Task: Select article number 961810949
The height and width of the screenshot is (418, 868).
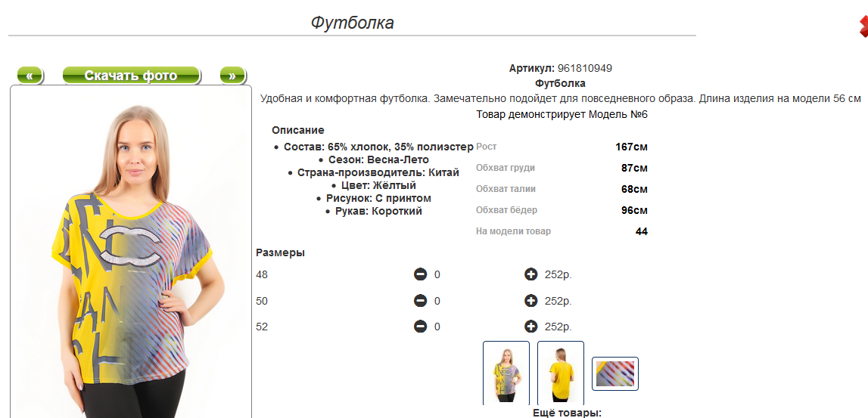Action: pyautogui.click(x=584, y=69)
